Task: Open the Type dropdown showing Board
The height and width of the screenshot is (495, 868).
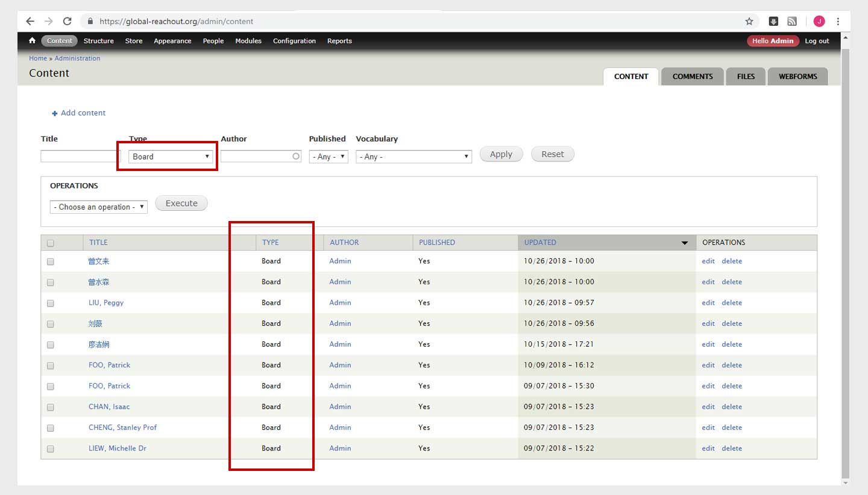Action: tap(171, 157)
